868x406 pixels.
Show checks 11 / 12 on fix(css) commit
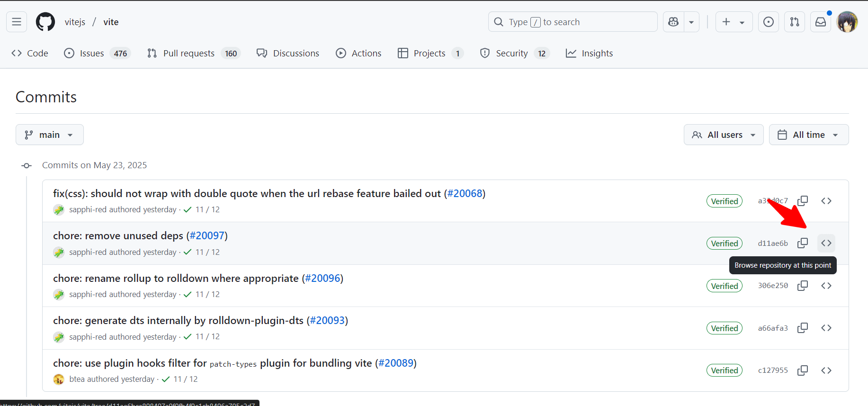(x=202, y=209)
